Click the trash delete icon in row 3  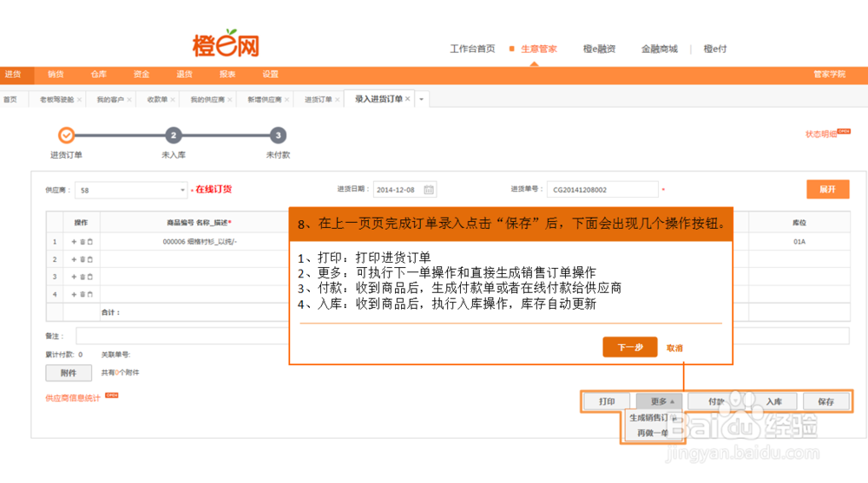[82, 277]
